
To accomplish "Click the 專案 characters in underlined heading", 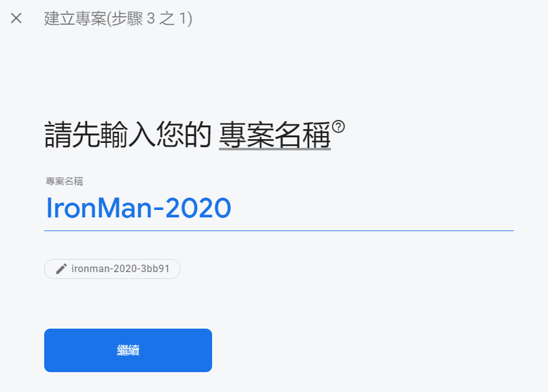I will [247, 135].
